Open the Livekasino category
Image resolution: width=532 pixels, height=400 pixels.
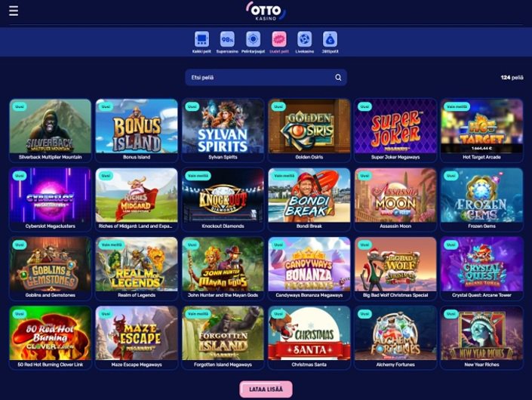click(x=304, y=39)
